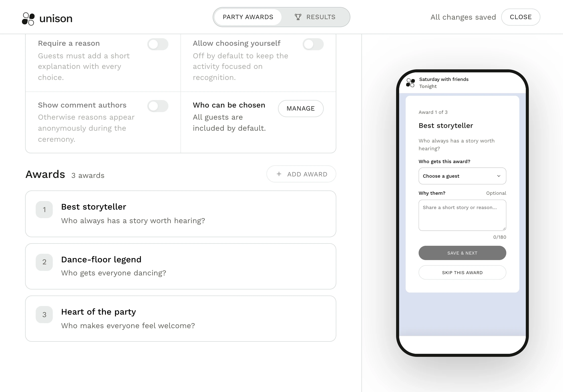This screenshot has width=563, height=392.
Task: Open the Choose a guest dropdown
Action: point(462,176)
